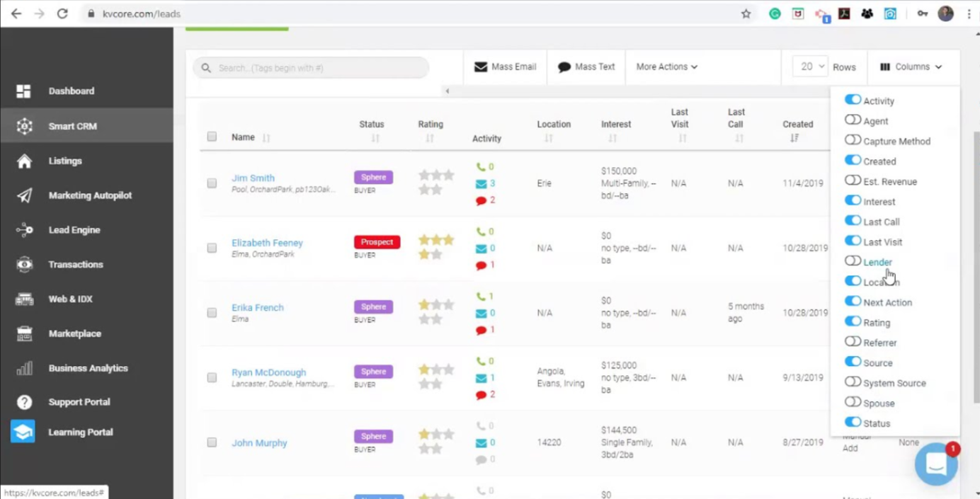
Task: Expand the More Actions dropdown
Action: coord(666,67)
